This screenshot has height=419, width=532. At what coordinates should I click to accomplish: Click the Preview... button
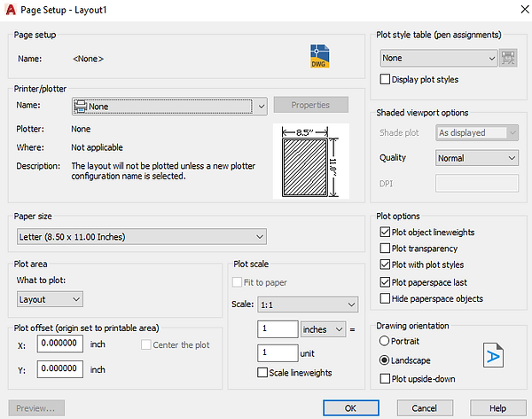tap(36, 407)
